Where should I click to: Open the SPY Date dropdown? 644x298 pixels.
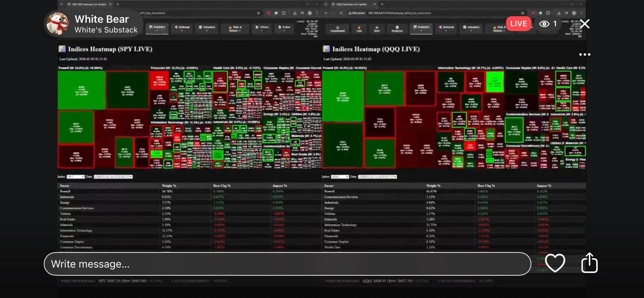113,177
